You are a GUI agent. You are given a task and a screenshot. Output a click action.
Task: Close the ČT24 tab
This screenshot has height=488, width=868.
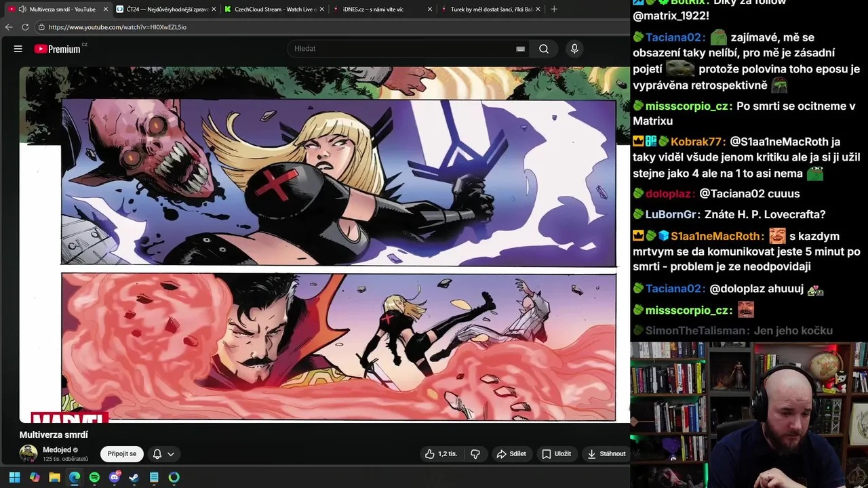tap(214, 9)
